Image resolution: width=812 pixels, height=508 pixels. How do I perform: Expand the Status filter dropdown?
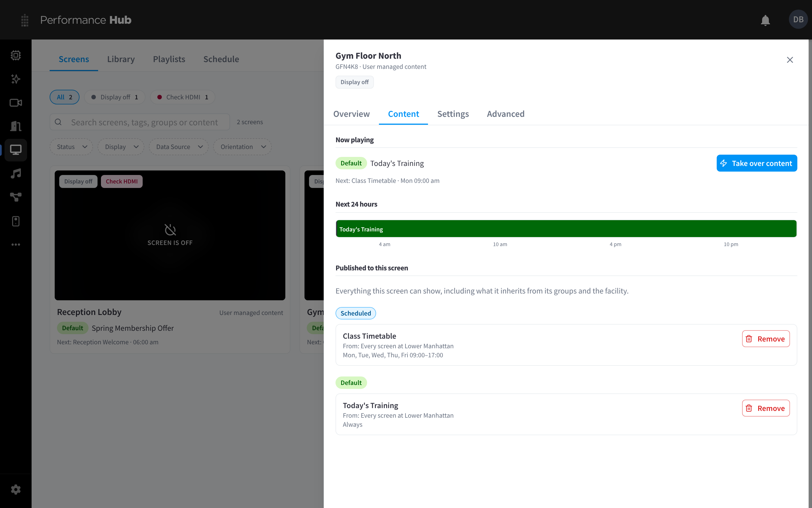[71, 147]
